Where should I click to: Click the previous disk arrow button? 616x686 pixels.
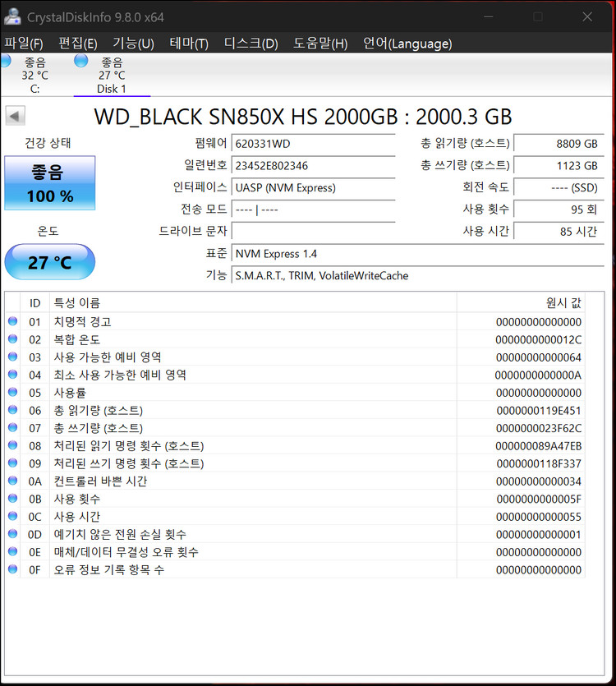click(16, 116)
